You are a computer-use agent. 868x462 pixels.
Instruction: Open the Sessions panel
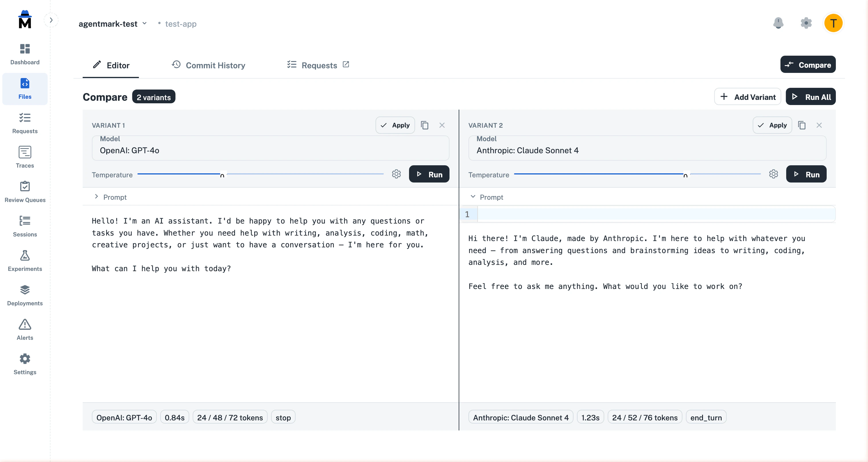pyautogui.click(x=25, y=226)
